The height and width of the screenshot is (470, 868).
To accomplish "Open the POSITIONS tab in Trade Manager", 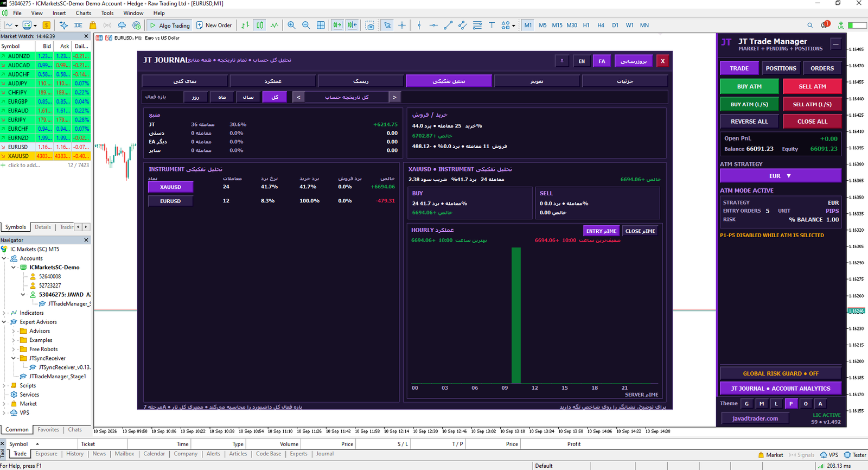I will [x=781, y=68].
